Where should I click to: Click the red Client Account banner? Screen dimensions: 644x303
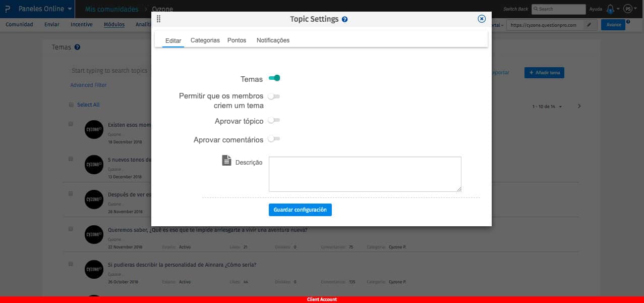coord(322,299)
